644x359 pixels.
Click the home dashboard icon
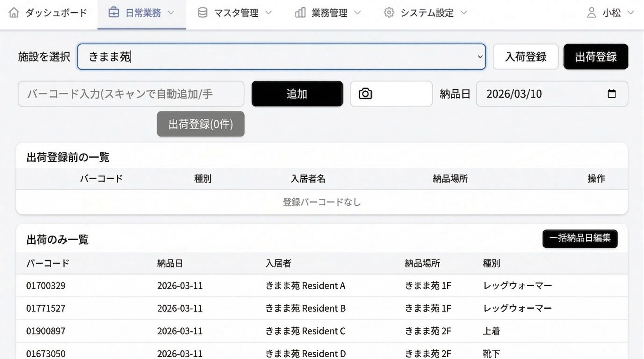pos(14,12)
